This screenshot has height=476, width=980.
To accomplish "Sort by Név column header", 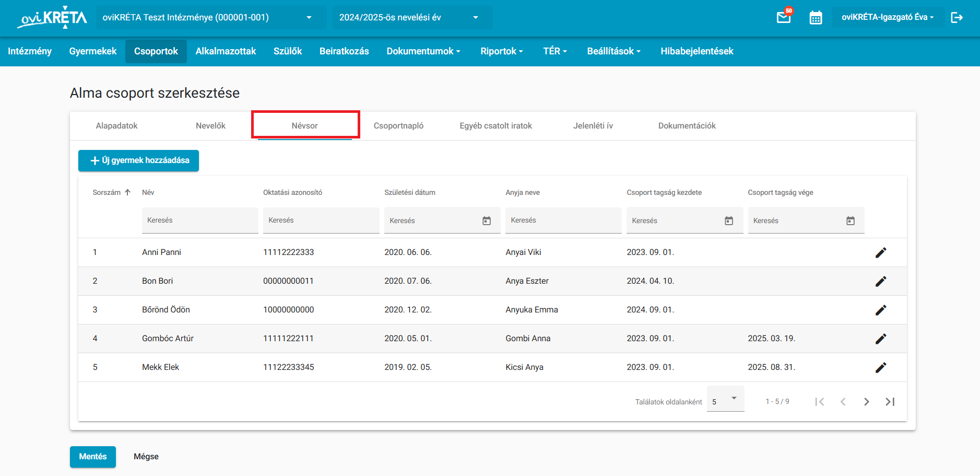I will (148, 192).
